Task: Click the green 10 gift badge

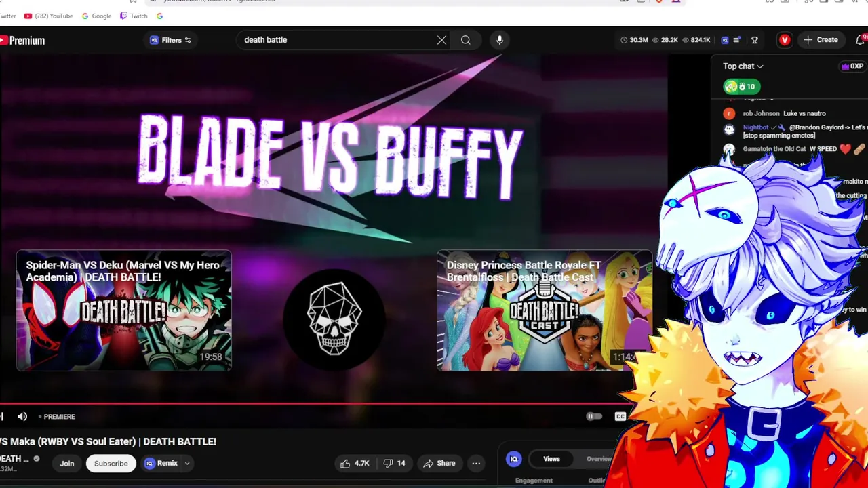Action: (741, 87)
